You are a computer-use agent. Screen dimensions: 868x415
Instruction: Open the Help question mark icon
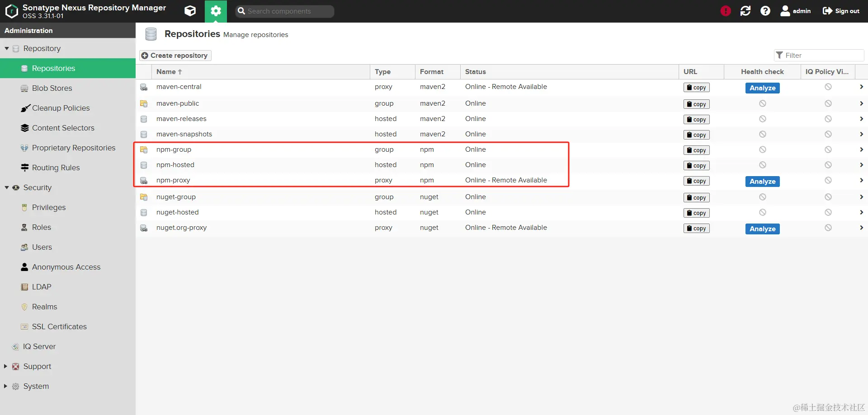[765, 11]
